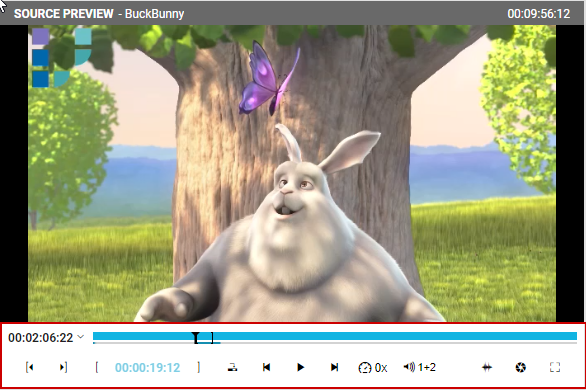This screenshot has width=586, height=390.
Task: Open audio channels 1+2 selector
Action: (419, 368)
